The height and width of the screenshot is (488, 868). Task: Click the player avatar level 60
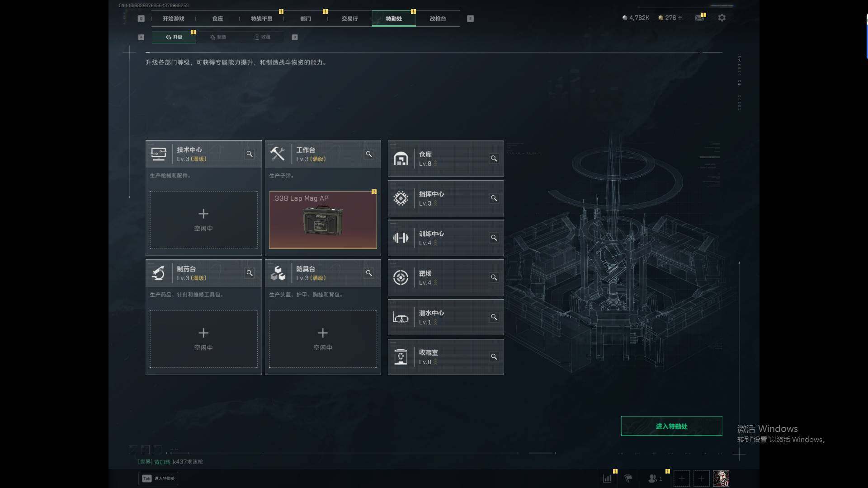click(x=721, y=478)
